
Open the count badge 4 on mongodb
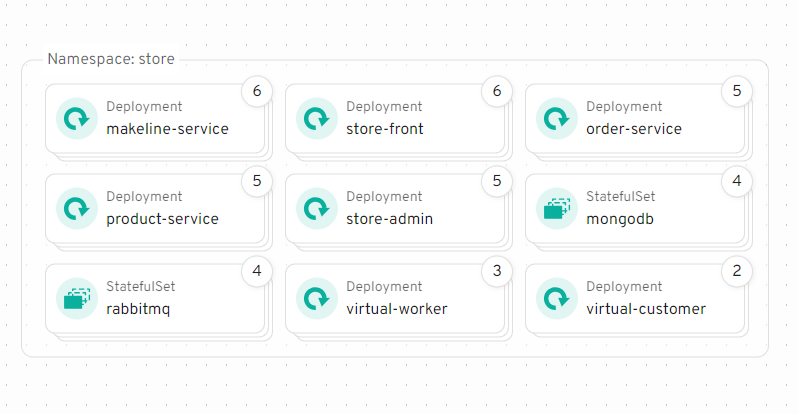click(x=737, y=181)
